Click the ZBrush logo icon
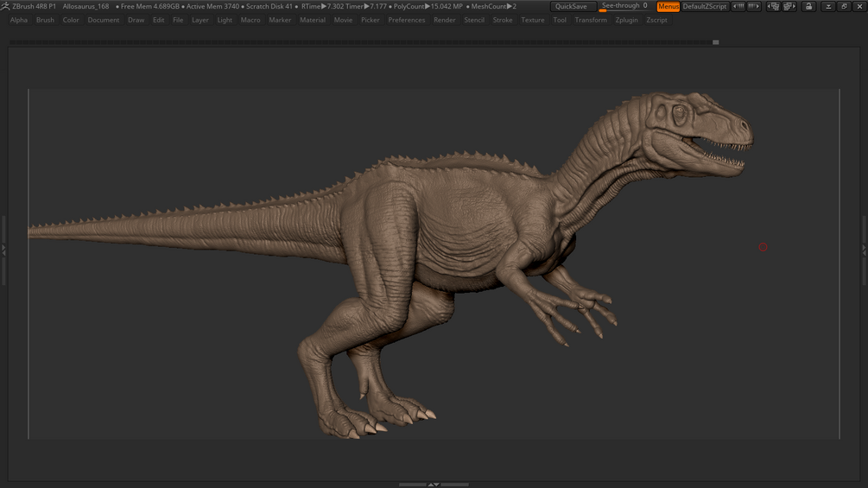 tap(5, 6)
